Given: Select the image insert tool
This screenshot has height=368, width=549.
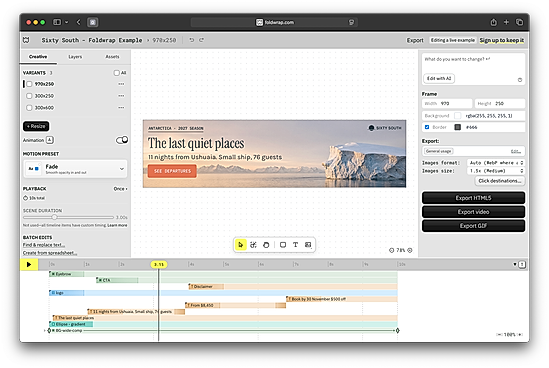Looking at the screenshot, I should pyautogui.click(x=308, y=245).
